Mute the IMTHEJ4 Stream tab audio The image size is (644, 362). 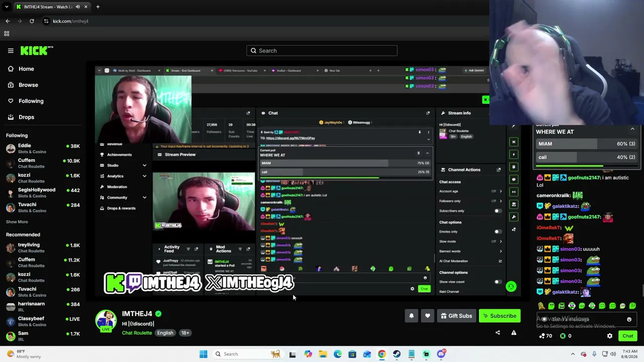[77, 7]
